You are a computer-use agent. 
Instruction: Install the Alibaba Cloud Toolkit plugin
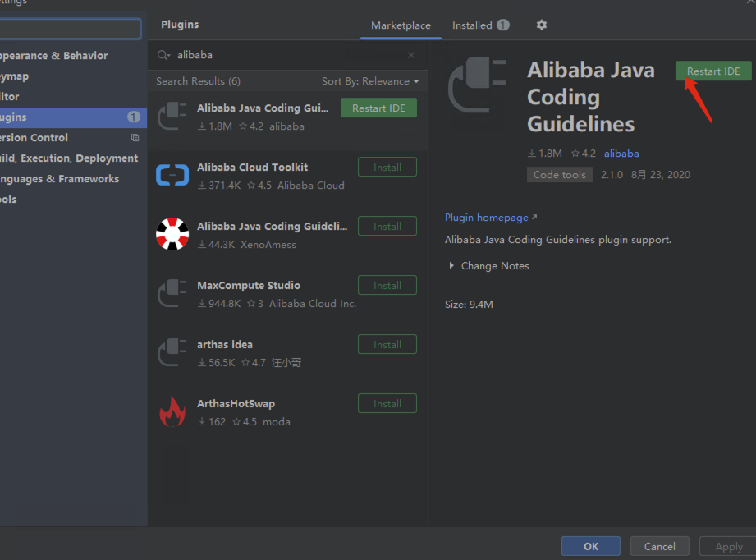(387, 167)
